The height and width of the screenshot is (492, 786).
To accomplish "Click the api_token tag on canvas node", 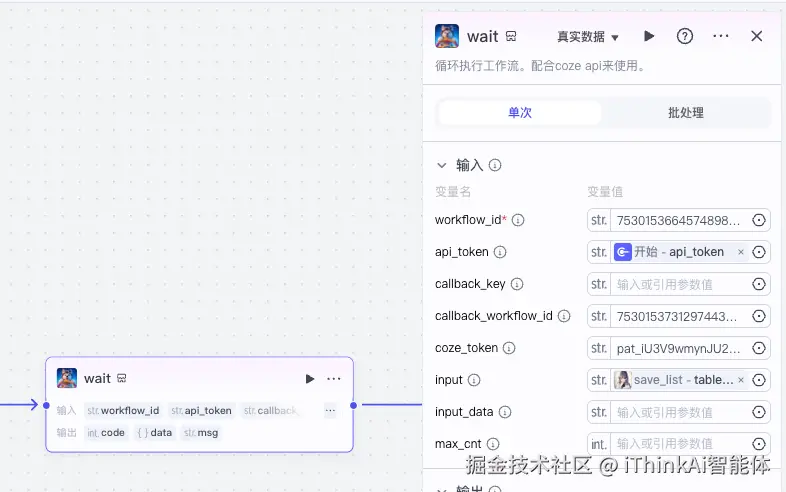I will coord(202,411).
